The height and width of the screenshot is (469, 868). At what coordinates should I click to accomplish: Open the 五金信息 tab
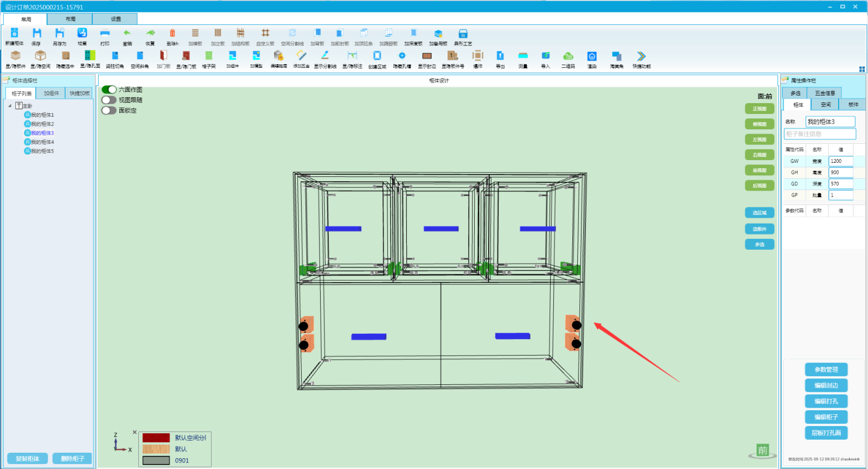[x=825, y=93]
